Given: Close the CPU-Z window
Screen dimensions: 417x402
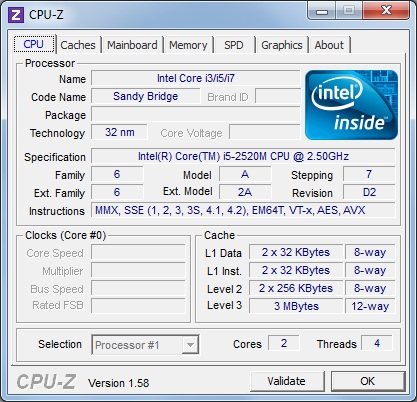Looking at the screenshot, I should coord(386,11).
